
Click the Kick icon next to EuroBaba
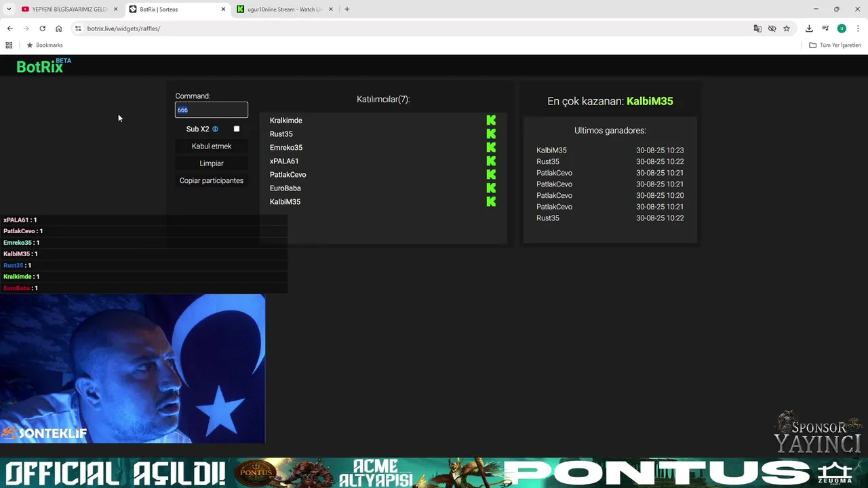pos(491,188)
